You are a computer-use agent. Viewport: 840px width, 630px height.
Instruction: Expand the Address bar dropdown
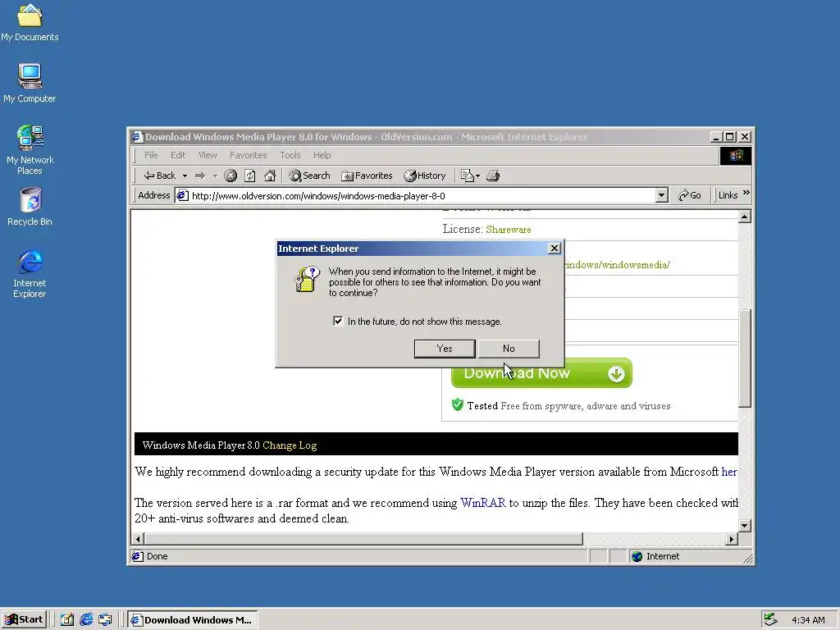pyautogui.click(x=662, y=195)
